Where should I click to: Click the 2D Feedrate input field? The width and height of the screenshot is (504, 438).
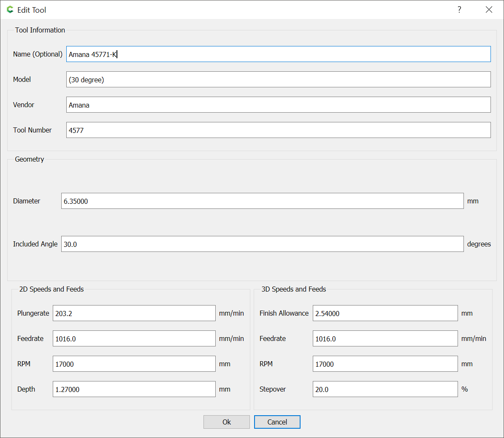click(134, 338)
